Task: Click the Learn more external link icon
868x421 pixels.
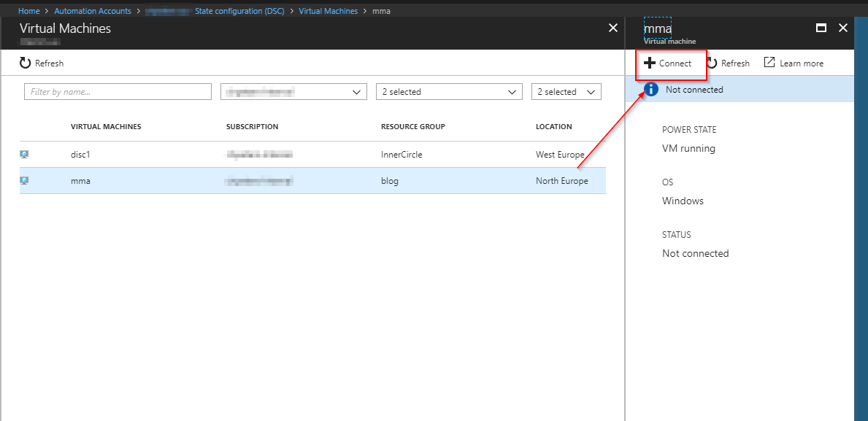Action: pyautogui.click(x=769, y=63)
